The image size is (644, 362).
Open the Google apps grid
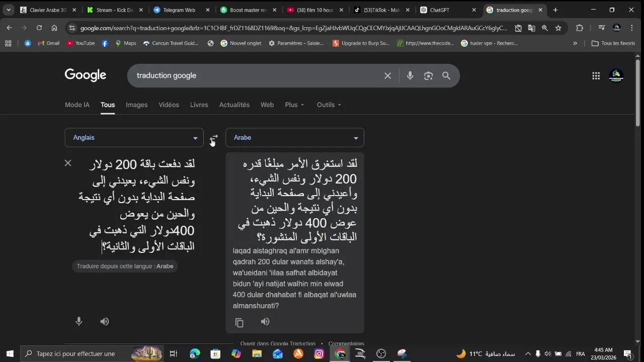coord(596,76)
